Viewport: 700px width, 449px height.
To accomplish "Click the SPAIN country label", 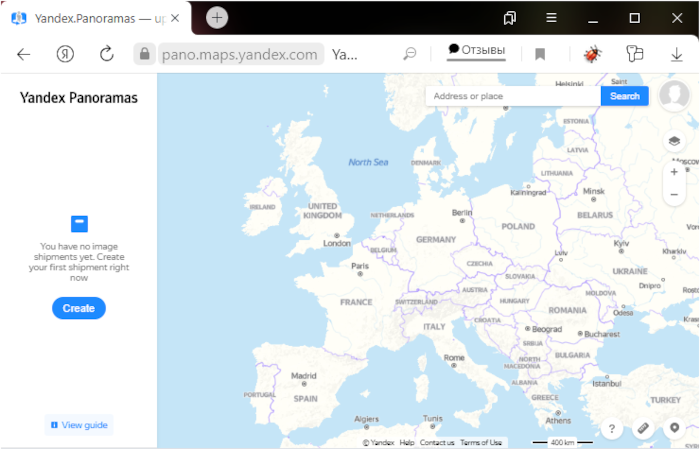I will coord(305,399).
